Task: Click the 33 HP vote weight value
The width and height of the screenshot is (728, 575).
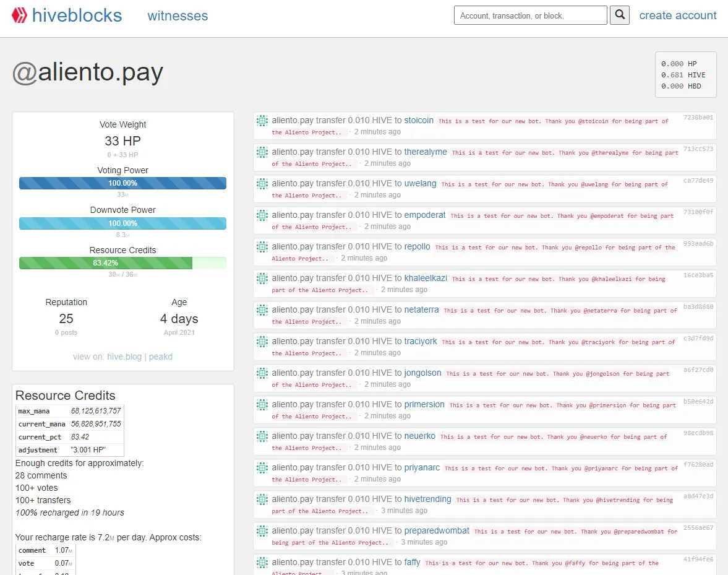Action: (x=122, y=141)
